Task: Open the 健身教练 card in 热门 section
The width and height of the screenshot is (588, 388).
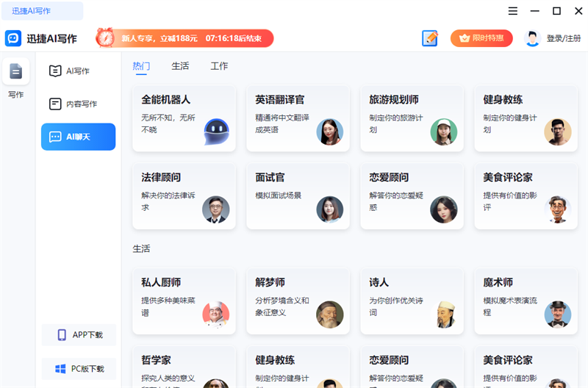Action: [x=526, y=118]
